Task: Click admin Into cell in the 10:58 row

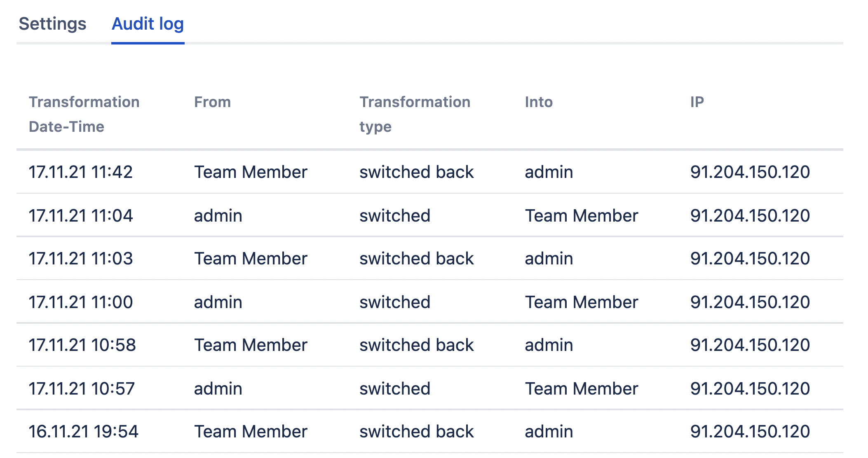Action: 549,345
